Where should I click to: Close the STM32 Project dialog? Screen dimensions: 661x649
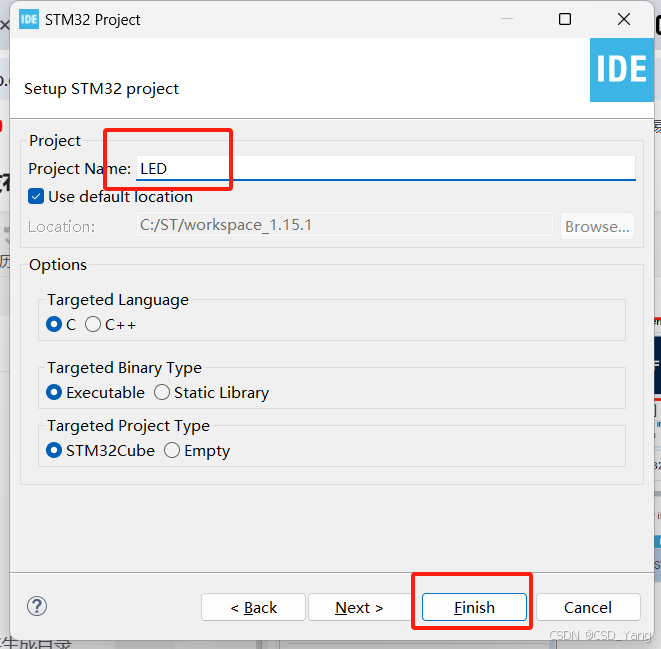(624, 19)
